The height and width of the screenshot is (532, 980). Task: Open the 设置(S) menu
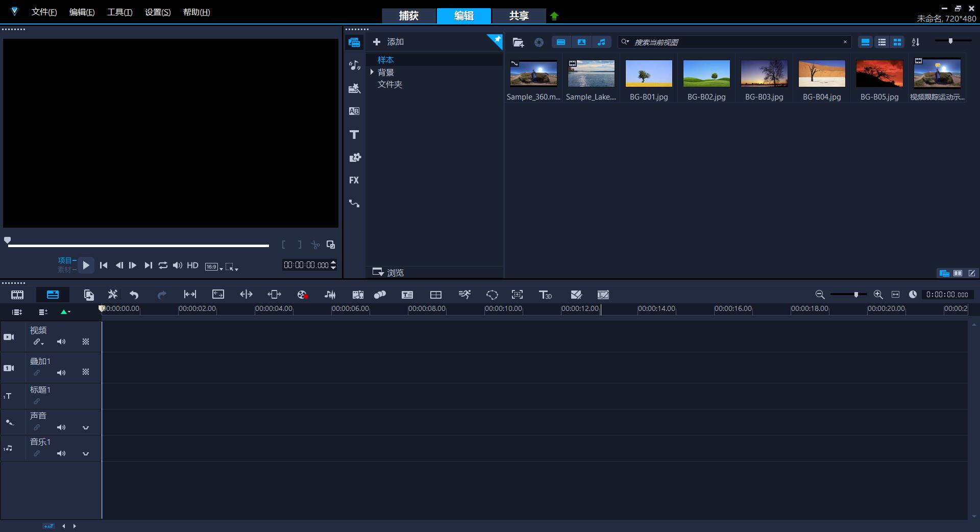click(158, 12)
